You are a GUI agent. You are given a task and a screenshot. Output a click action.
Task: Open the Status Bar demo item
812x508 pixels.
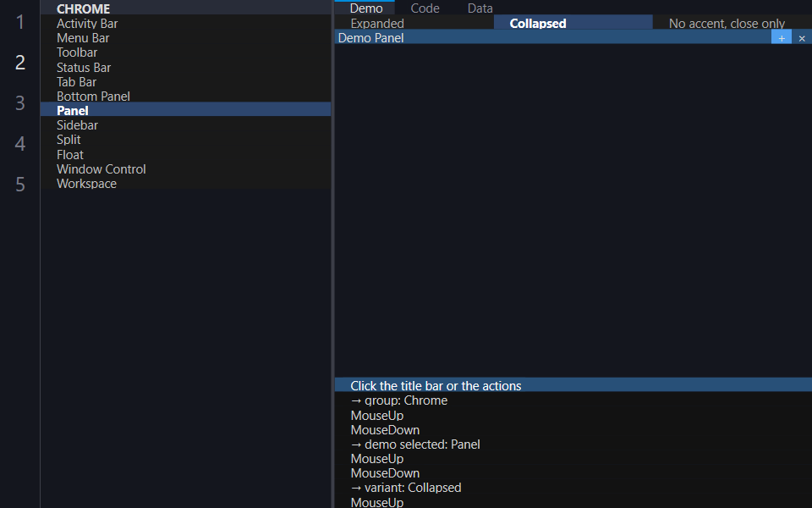tap(185, 68)
